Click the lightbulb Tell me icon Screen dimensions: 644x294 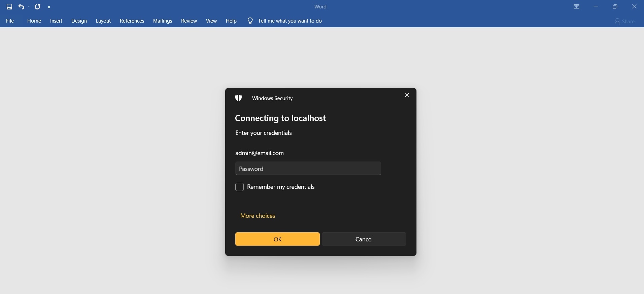[x=250, y=21]
